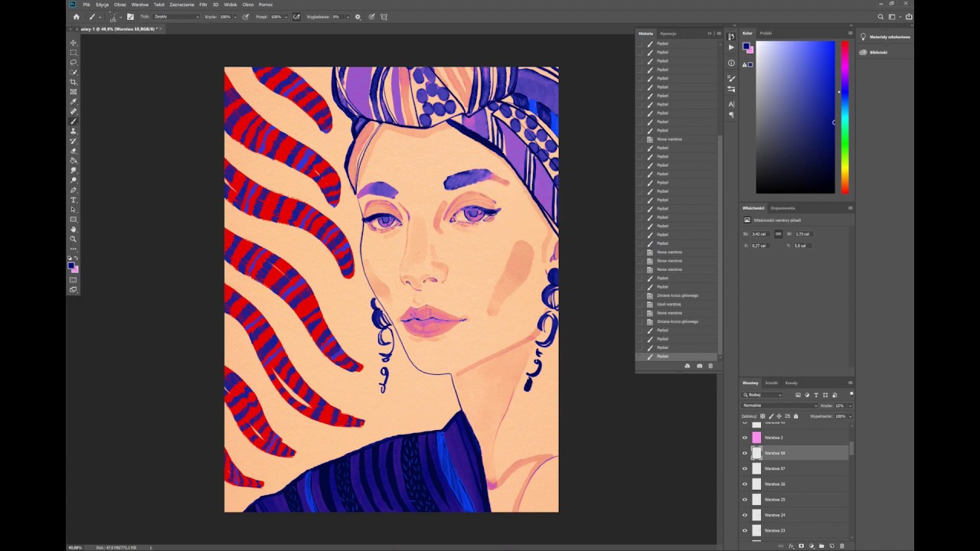Image resolution: width=980 pixels, height=551 pixels.
Task: Click the symmetry butterfly icon
Action: pyautogui.click(x=384, y=16)
